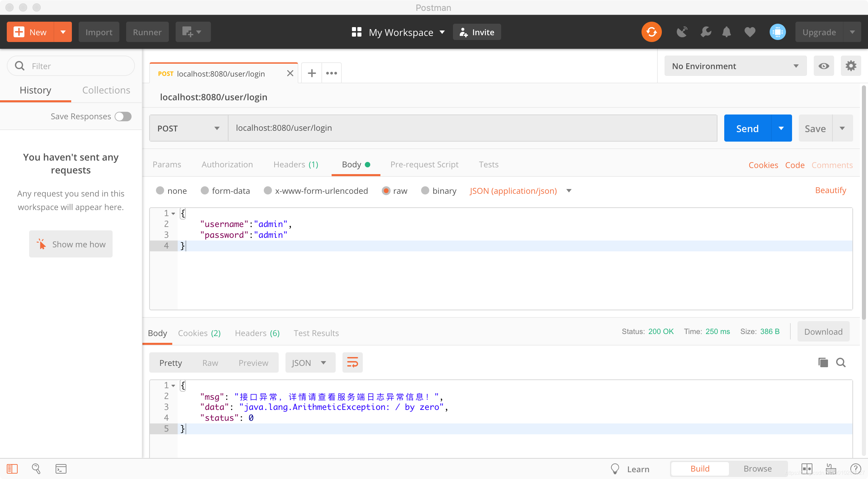Open the New button dropdown arrow
Image resolution: width=868 pixels, height=479 pixels.
click(63, 32)
